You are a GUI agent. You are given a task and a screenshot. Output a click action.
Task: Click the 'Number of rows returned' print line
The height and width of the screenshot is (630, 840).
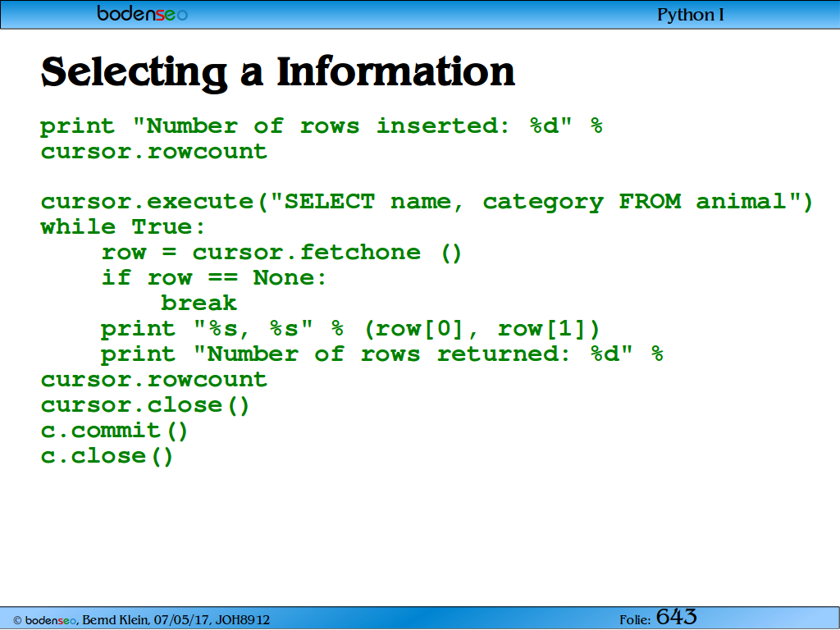click(382, 354)
